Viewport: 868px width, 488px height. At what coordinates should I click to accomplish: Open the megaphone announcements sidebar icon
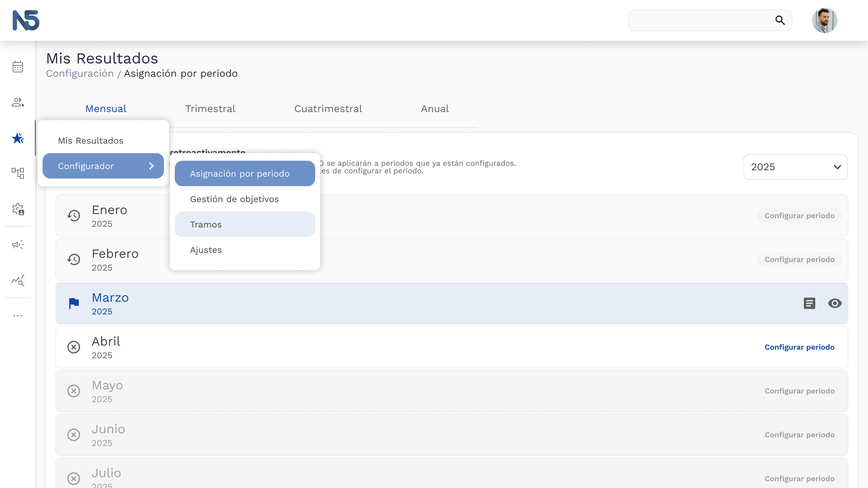pyautogui.click(x=18, y=245)
